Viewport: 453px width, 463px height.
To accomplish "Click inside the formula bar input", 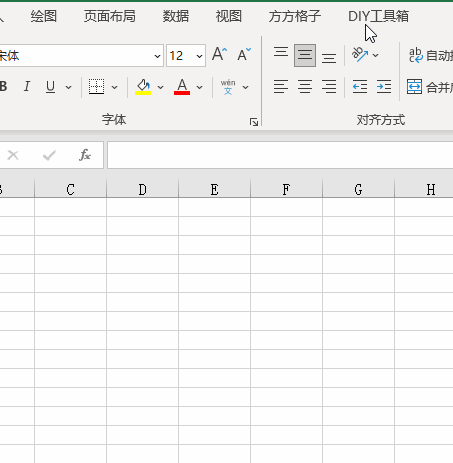I will (280, 155).
